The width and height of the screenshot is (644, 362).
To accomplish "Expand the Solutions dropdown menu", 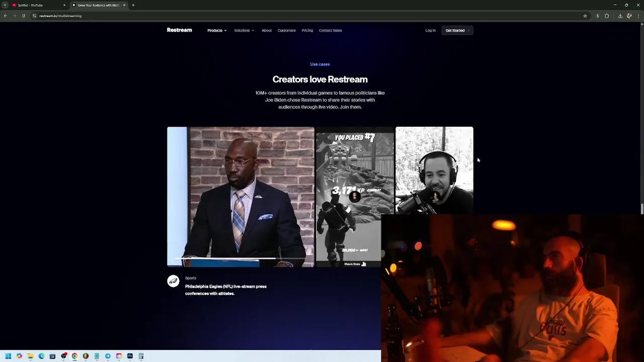I will 244,30.
